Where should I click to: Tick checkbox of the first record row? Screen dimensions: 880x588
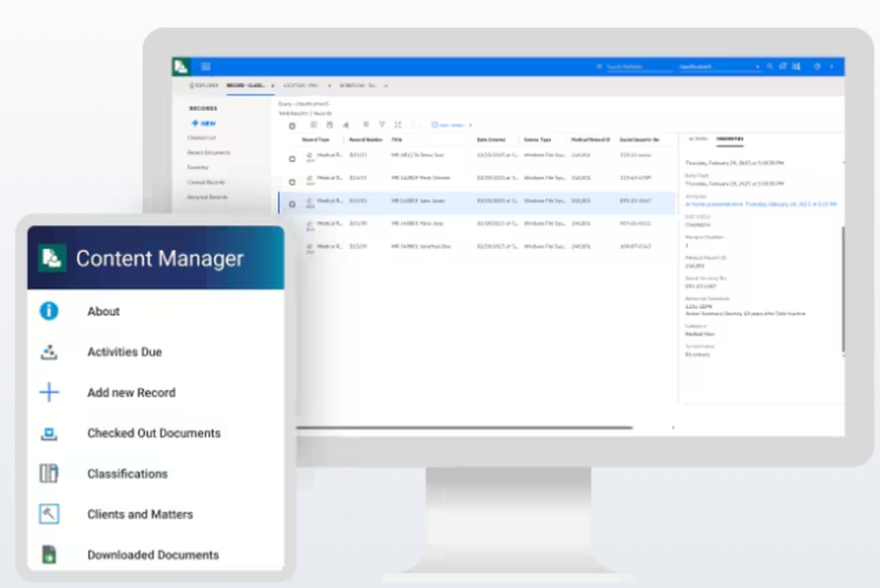pos(292,159)
